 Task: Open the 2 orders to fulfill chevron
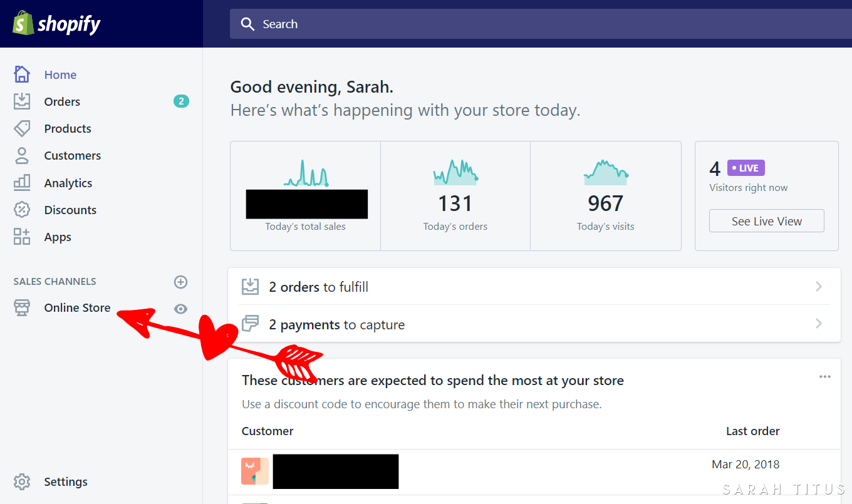[x=819, y=287]
